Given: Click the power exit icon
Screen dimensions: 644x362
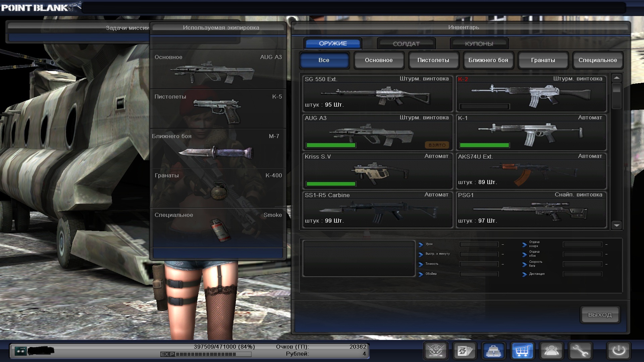Looking at the screenshot, I should pos(619,351).
